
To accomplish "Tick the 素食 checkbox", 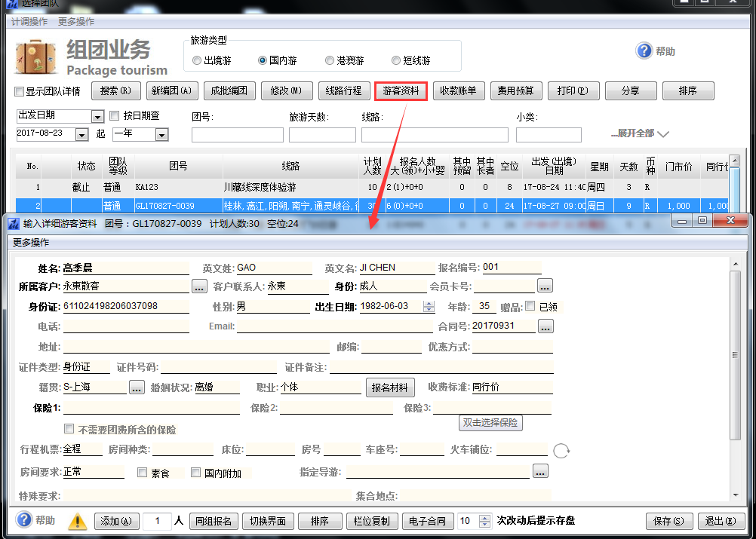I will [x=142, y=473].
